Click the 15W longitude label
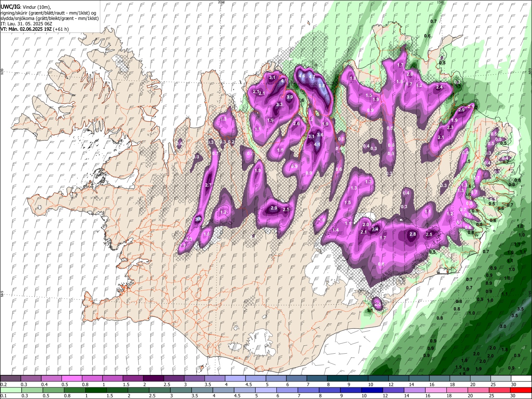 [440, 2]
